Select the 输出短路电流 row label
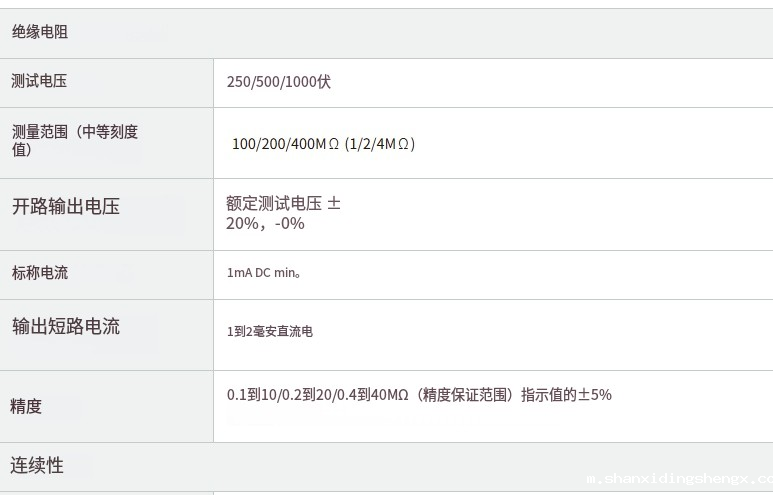 coord(66,326)
